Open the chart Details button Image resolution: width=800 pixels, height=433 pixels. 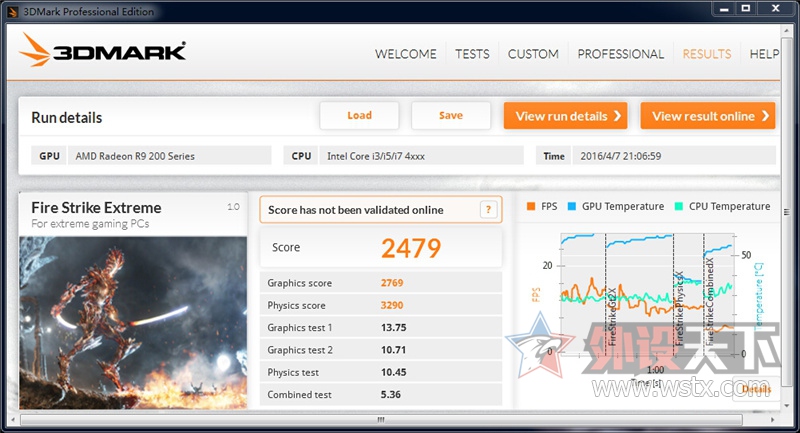pos(756,389)
